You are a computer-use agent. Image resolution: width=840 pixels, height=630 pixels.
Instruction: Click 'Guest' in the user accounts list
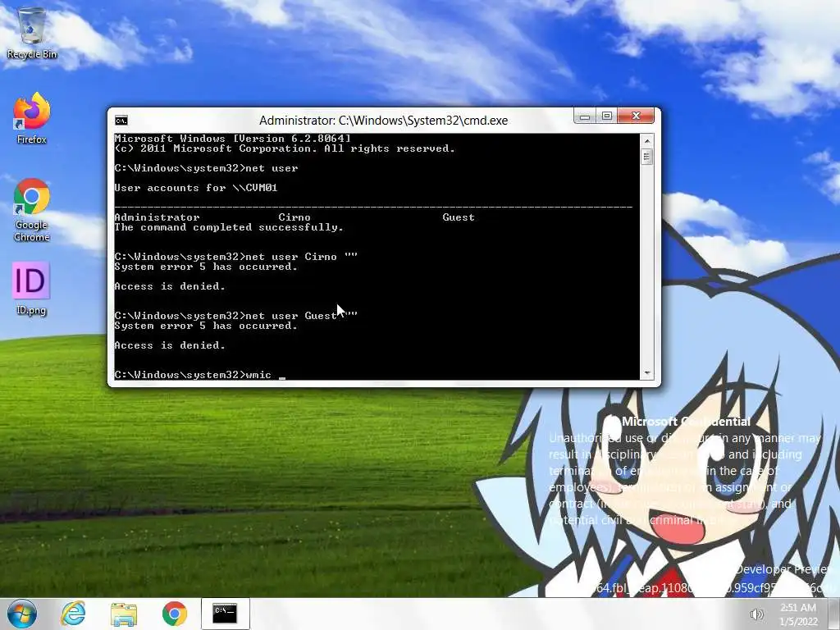[459, 217]
